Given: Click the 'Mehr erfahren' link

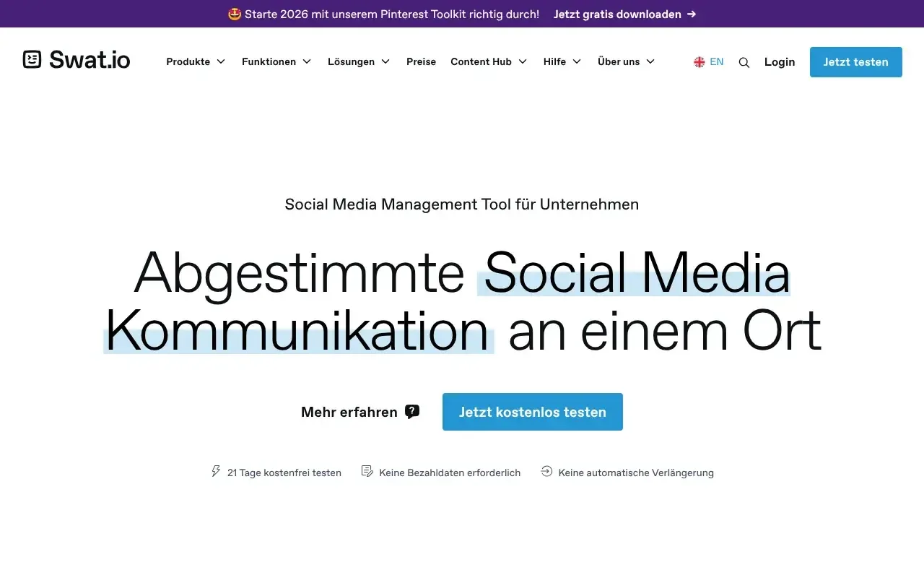Looking at the screenshot, I should click(349, 412).
